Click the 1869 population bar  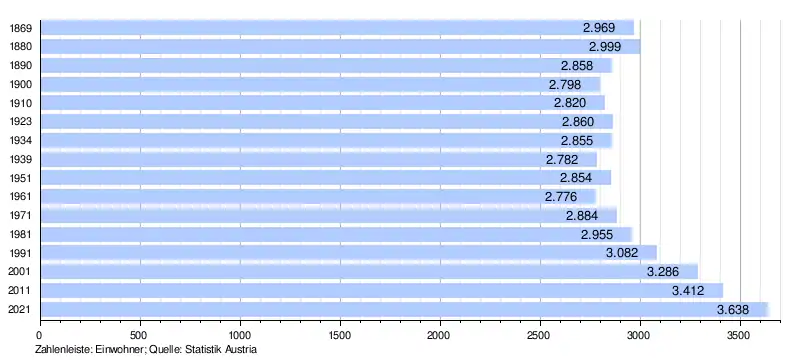[337, 28]
